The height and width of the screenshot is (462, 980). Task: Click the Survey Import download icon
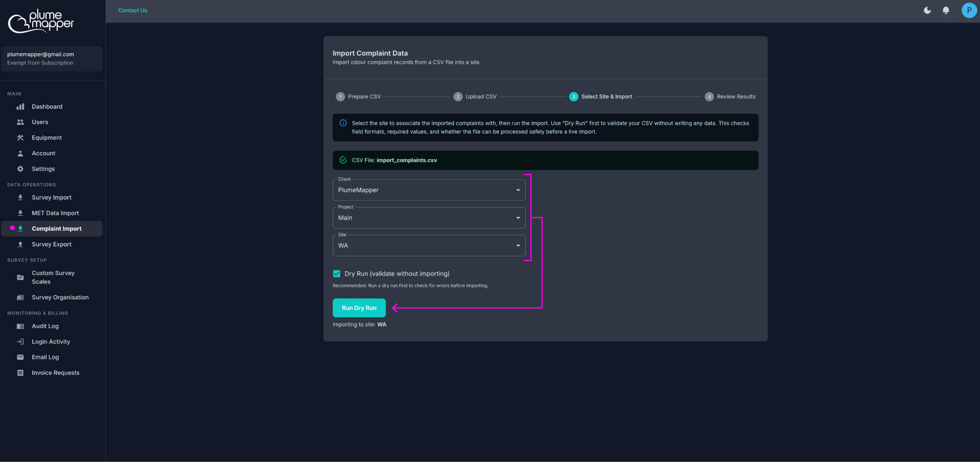[21, 197]
